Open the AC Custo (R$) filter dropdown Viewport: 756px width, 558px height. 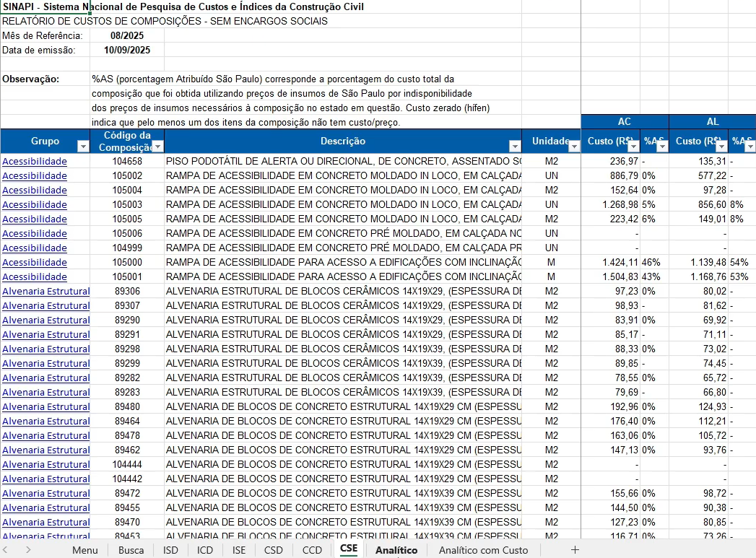(x=633, y=147)
